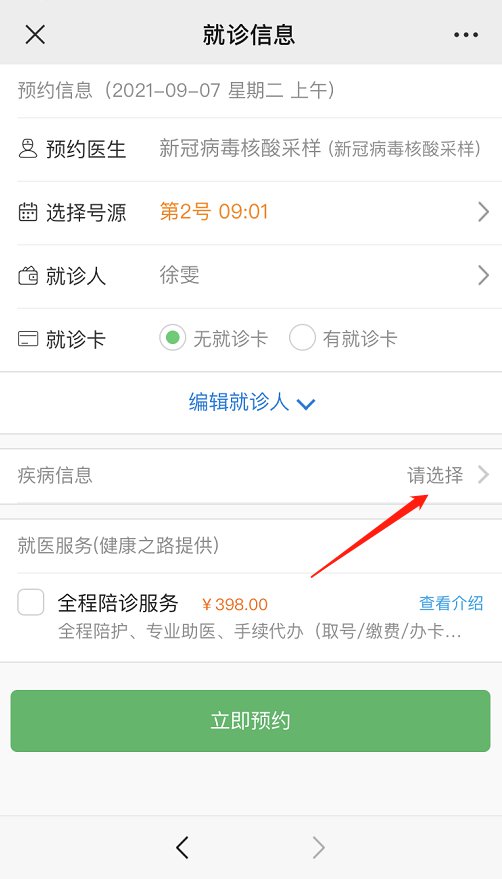The image size is (502, 879).
Task: Tap the 新冠病毒核酸采样 doctor entry
Action: (x=320, y=149)
